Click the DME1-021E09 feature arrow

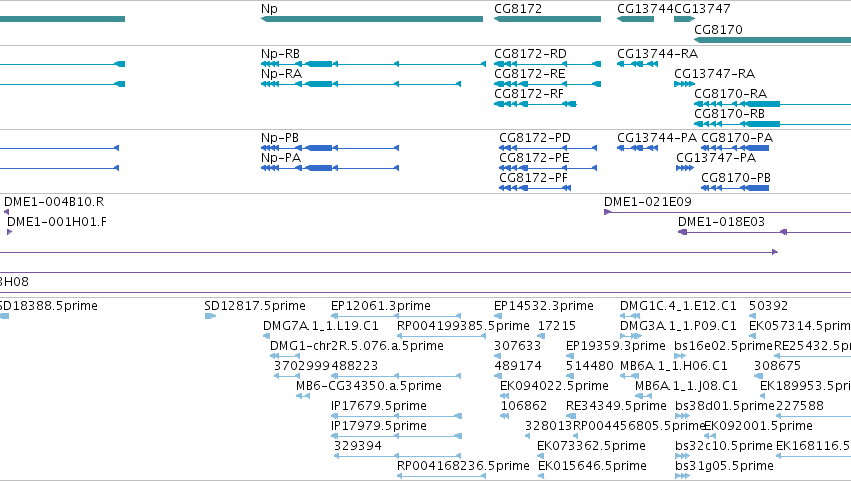[x=607, y=212]
